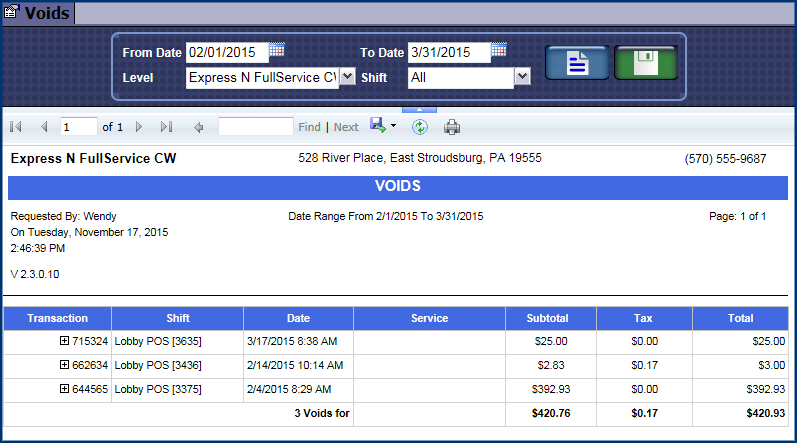The image size is (797, 443).
Task: Click the find text search box
Action: [255, 127]
